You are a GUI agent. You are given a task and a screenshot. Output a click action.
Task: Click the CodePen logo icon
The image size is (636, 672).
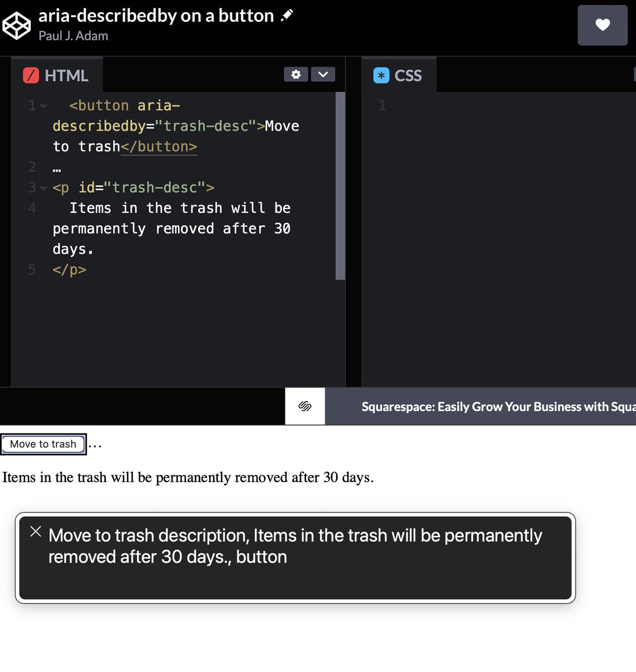tap(17, 25)
